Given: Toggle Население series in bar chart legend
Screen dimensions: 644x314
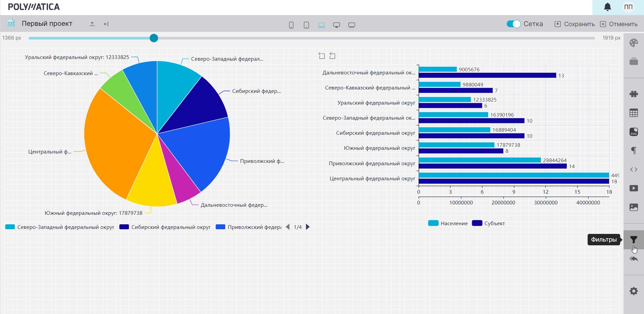Looking at the screenshot, I should coord(448,224).
